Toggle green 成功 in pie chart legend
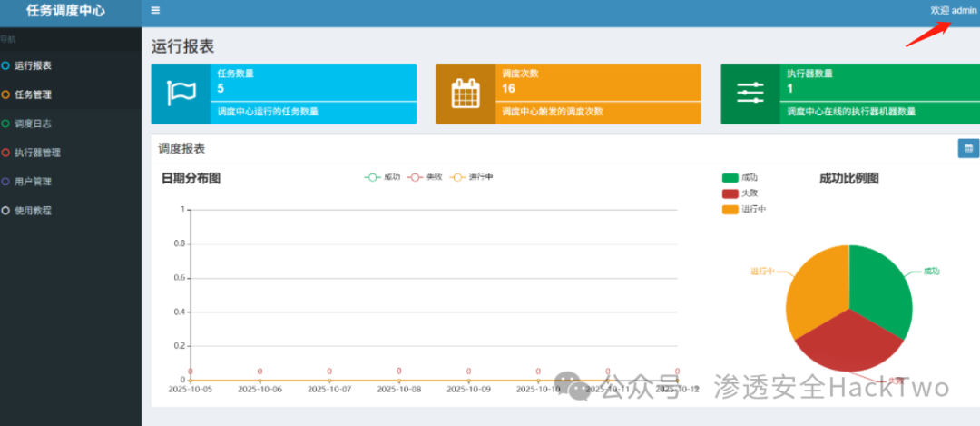This screenshot has height=426, width=980. pos(740,178)
